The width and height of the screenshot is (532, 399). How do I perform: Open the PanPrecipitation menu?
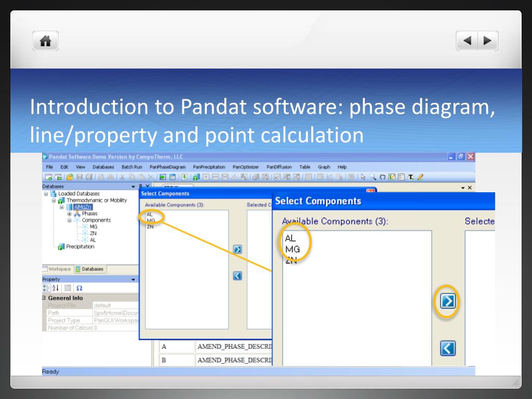point(209,167)
